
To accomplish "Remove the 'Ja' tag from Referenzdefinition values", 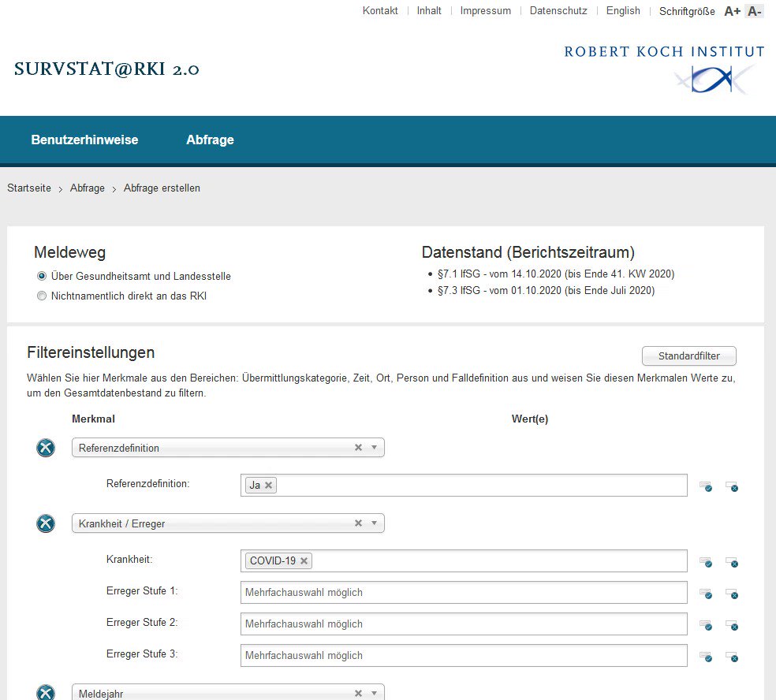I will [268, 486].
